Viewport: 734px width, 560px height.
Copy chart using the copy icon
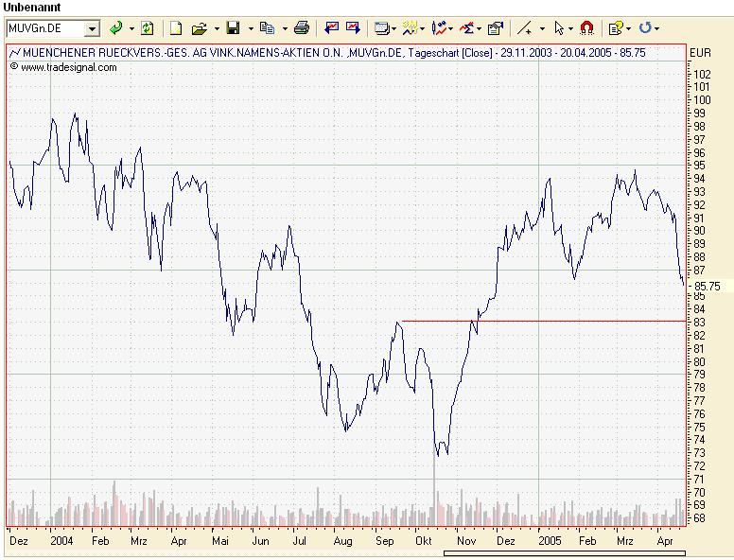267,28
